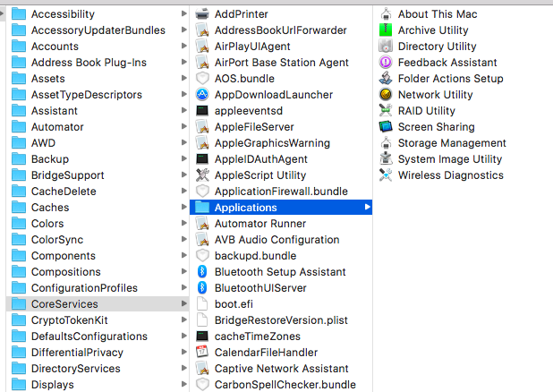Select the Assistant folder
553x392 pixels.
[x=98, y=111]
